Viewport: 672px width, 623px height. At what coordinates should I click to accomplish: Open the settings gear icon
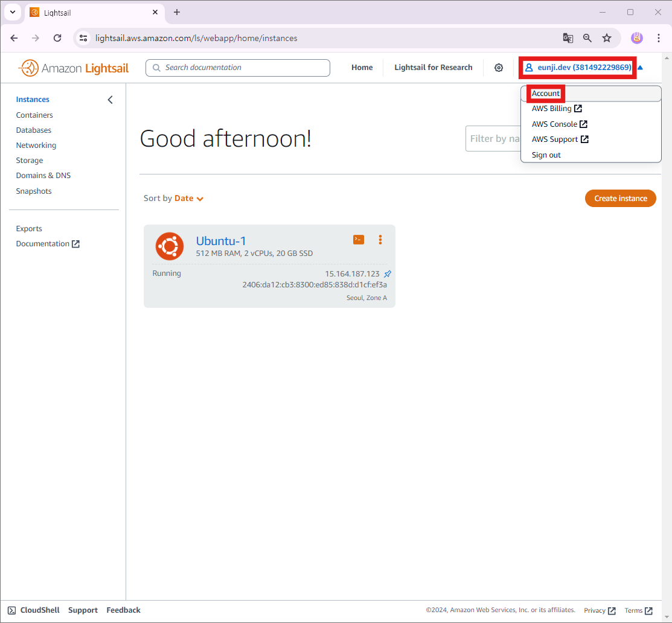[x=499, y=68]
